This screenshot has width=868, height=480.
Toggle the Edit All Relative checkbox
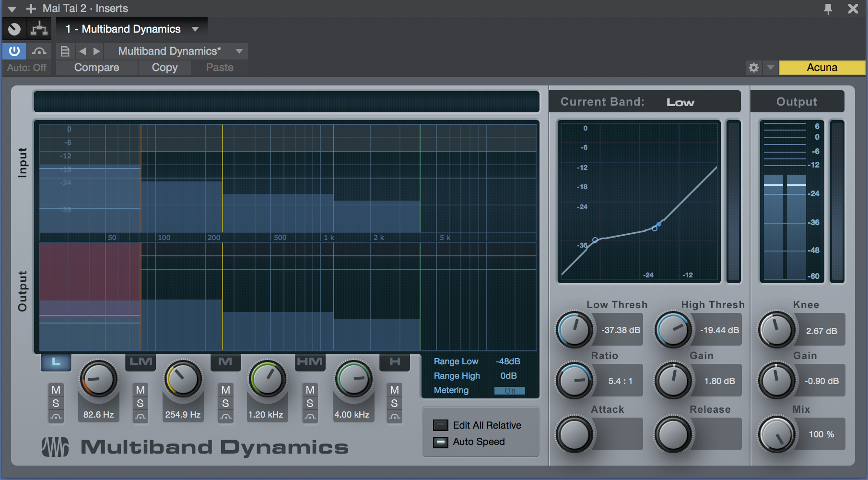coord(440,425)
